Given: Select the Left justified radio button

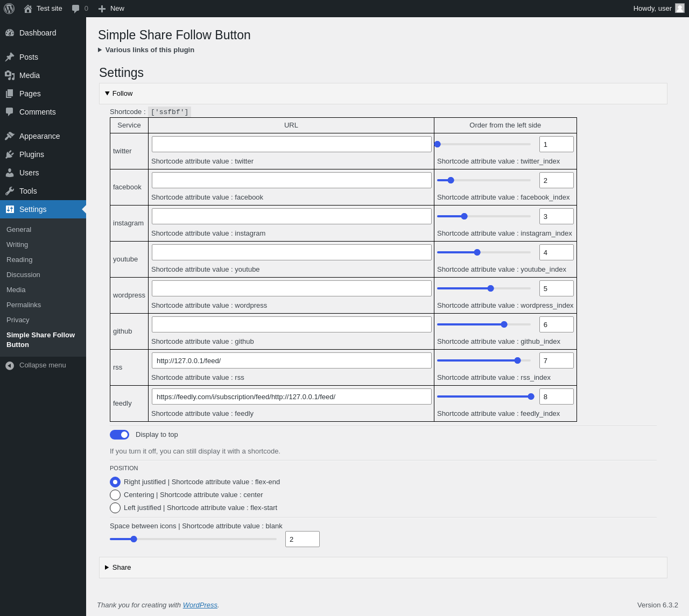Looking at the screenshot, I should [x=115, y=508].
